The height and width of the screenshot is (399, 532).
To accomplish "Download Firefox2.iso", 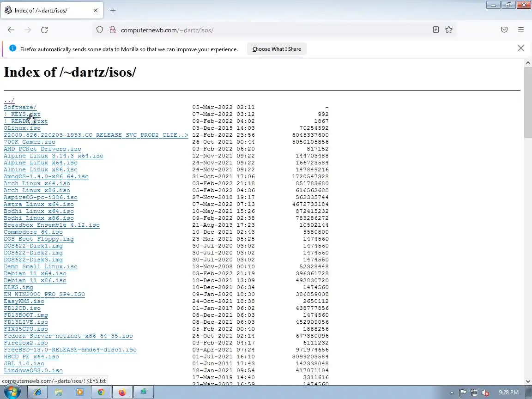I will (x=26, y=343).
